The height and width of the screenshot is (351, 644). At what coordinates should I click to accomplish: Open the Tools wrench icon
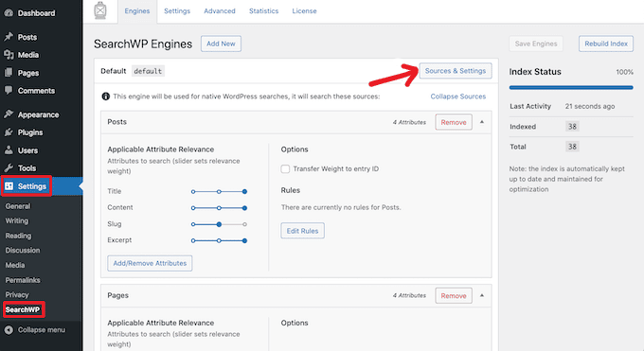tap(9, 167)
